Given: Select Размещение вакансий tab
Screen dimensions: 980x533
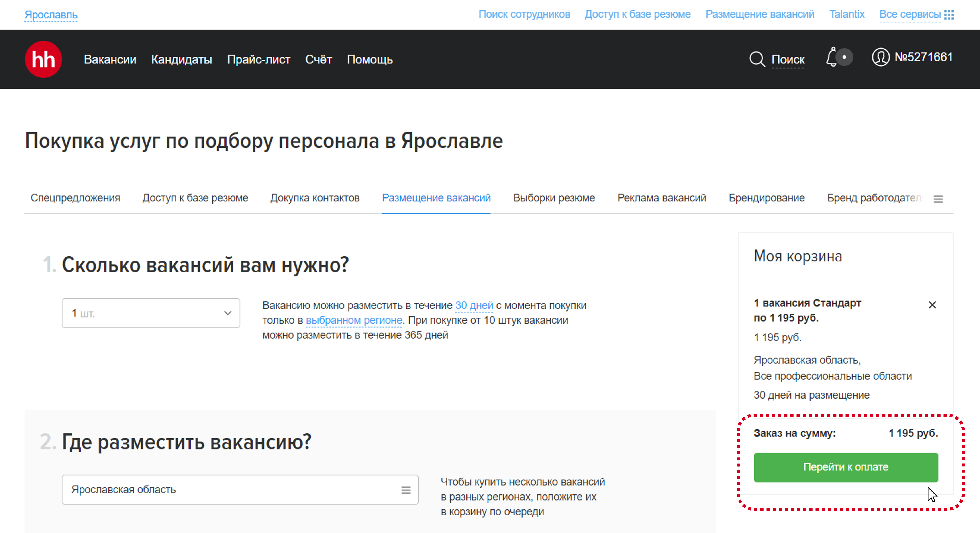Looking at the screenshot, I should coord(436,198).
